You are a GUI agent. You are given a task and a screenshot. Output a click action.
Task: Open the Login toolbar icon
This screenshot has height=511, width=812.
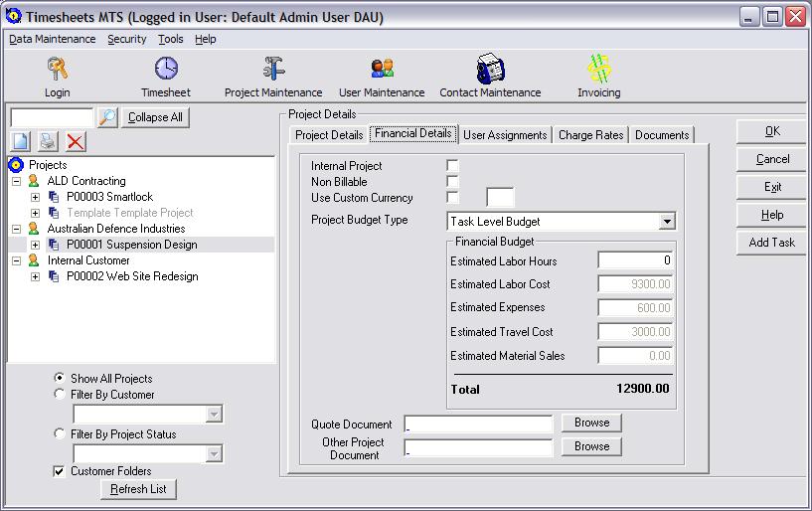[x=57, y=69]
